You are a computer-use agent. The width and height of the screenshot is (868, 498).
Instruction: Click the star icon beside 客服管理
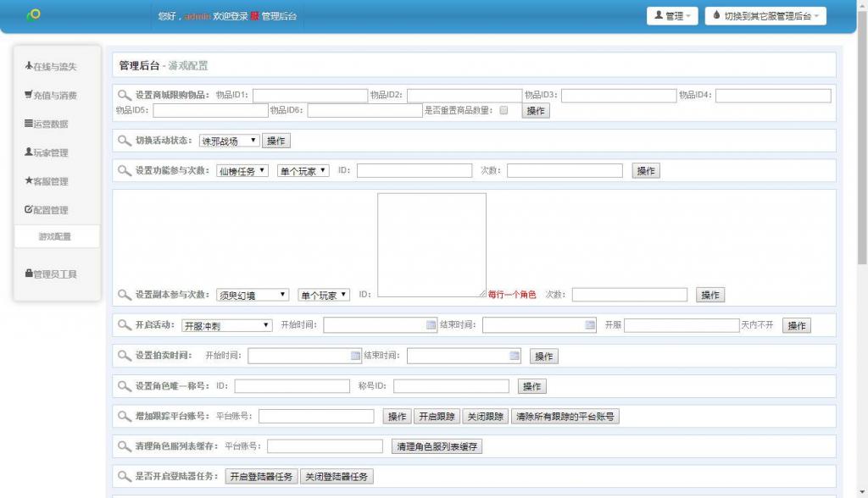[29, 181]
